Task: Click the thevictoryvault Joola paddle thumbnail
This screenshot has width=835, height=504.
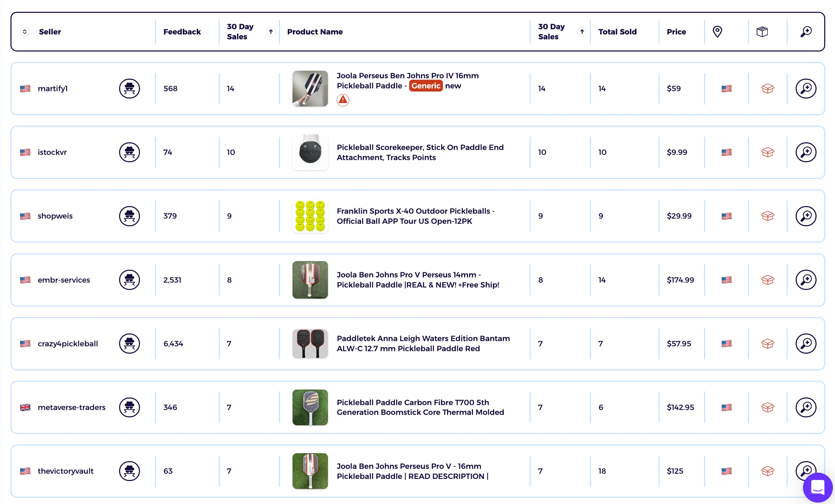Action: coord(310,471)
